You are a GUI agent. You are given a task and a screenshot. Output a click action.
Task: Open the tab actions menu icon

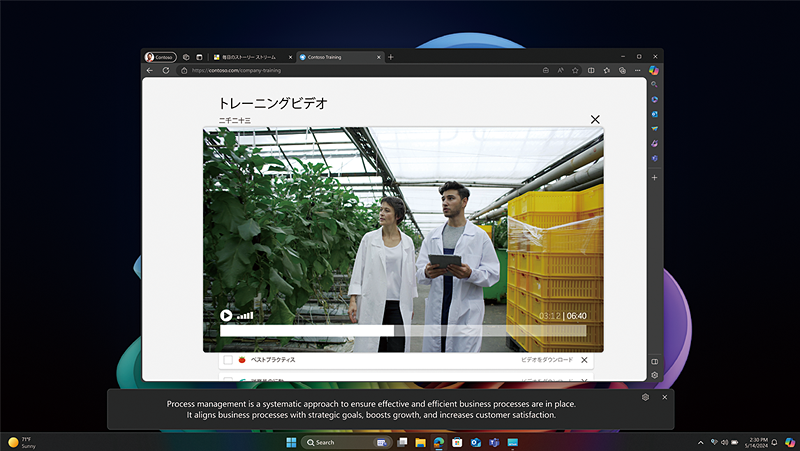click(199, 57)
